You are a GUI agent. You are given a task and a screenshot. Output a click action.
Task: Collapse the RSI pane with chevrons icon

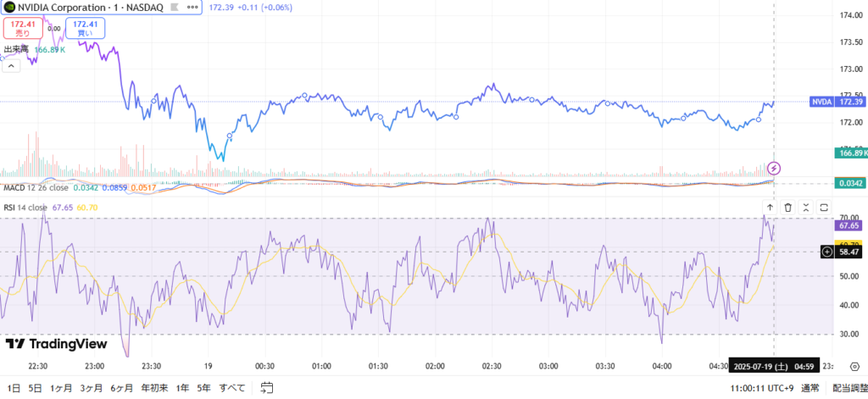click(x=806, y=208)
